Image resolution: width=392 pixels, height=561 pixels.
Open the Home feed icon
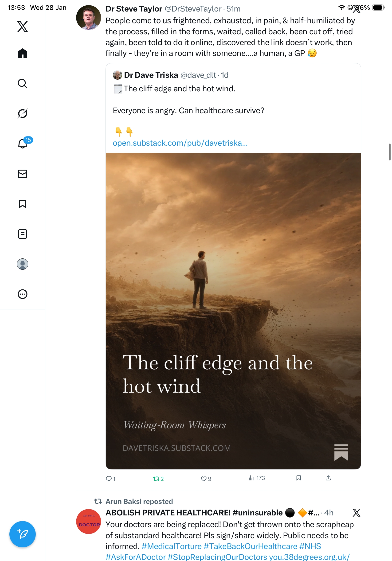point(23,53)
